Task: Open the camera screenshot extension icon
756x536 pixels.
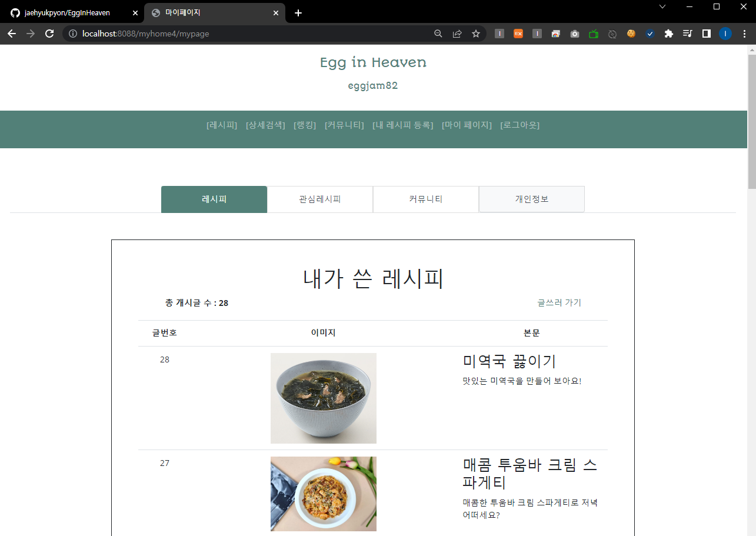Action: point(575,34)
